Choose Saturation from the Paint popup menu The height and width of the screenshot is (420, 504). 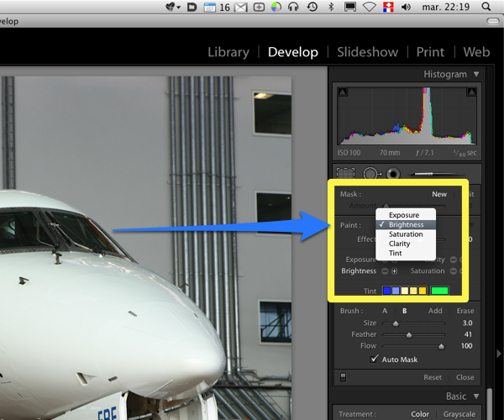406,234
